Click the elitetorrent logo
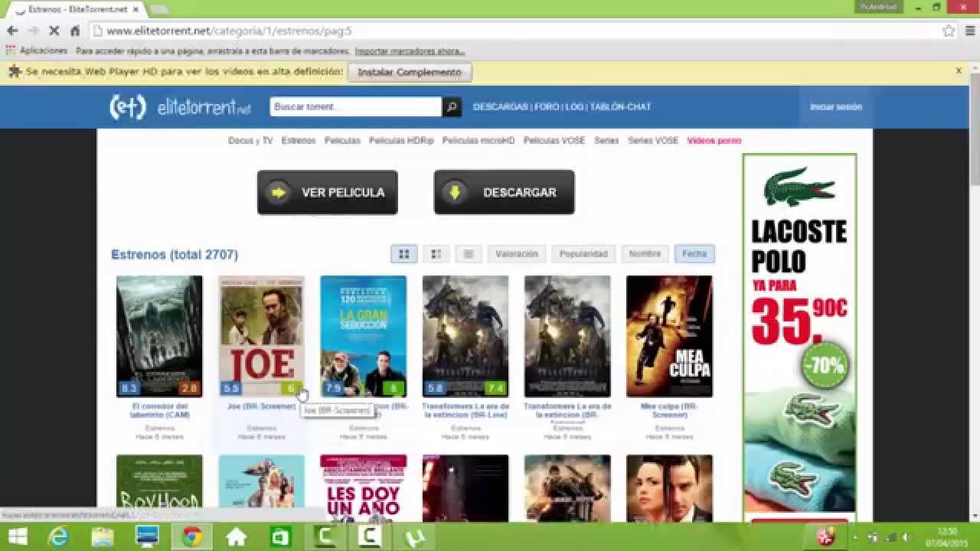980x551 pixels. tap(181, 107)
